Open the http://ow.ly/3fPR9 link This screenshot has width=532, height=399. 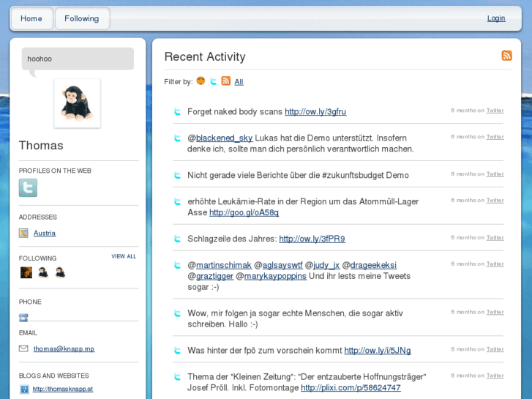[x=312, y=239]
